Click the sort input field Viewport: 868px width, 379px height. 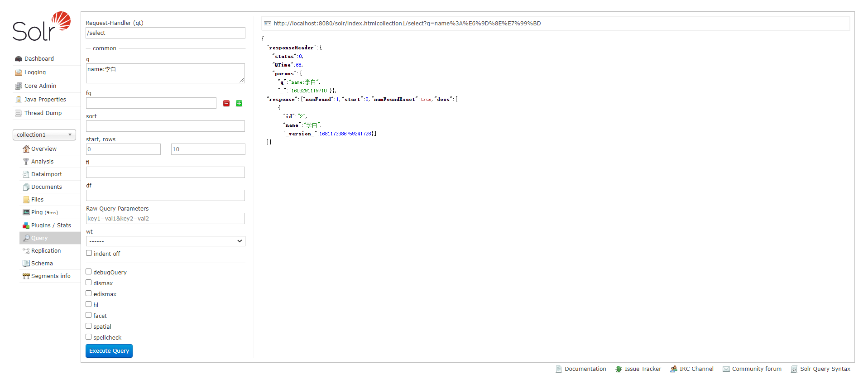[166, 126]
